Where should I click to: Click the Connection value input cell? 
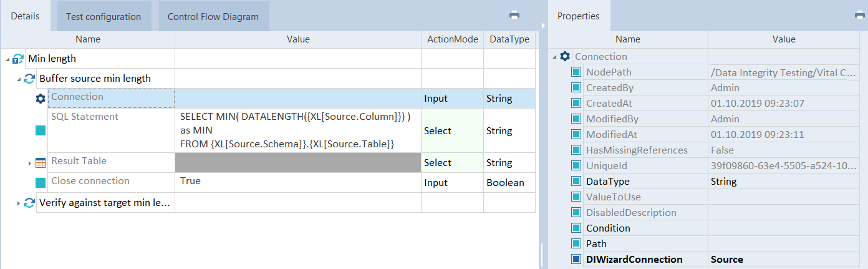pos(297,98)
